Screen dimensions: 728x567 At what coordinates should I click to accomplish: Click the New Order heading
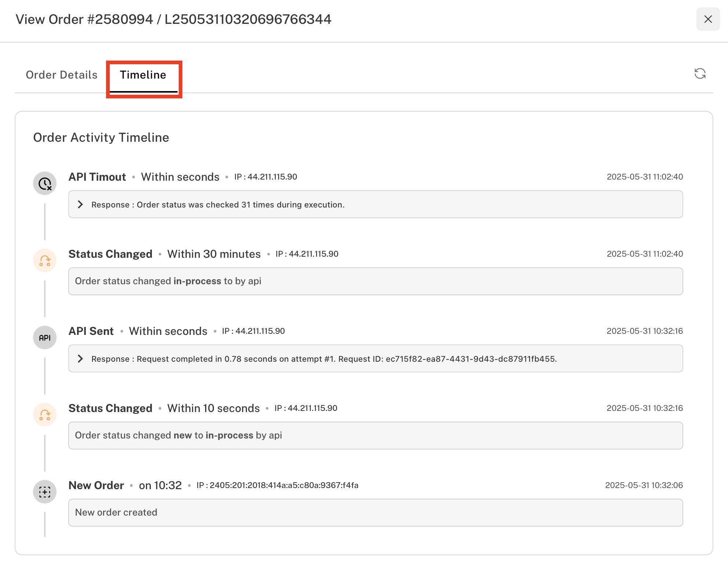pos(96,485)
